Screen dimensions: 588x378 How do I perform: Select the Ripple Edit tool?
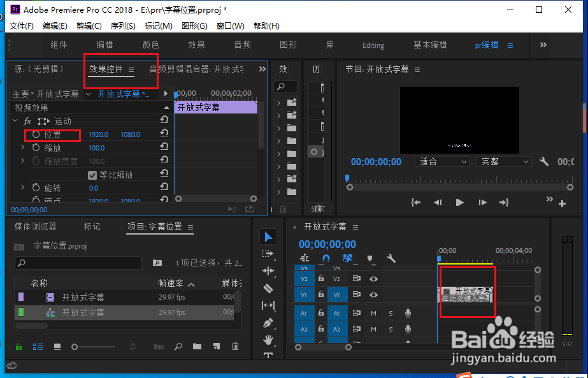[268, 271]
